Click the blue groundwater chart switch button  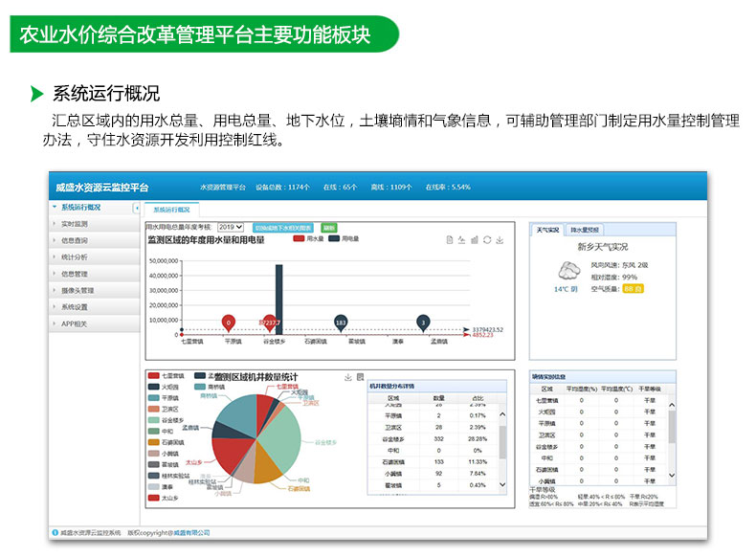[x=282, y=228]
